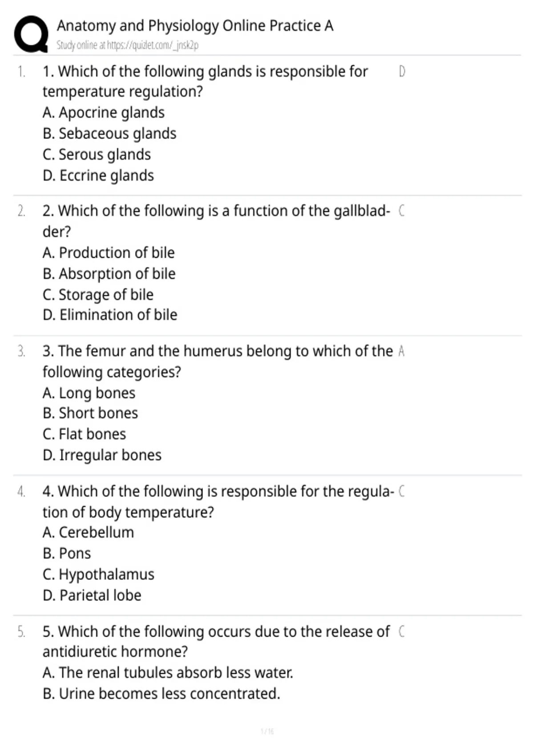Pick B. Pons answer
The image size is (534, 756).
[67, 553]
